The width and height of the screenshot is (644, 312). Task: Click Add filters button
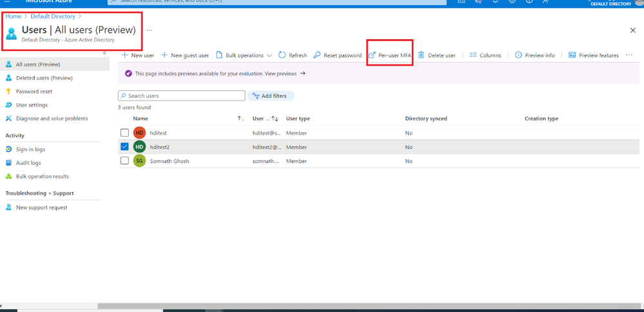pos(271,95)
